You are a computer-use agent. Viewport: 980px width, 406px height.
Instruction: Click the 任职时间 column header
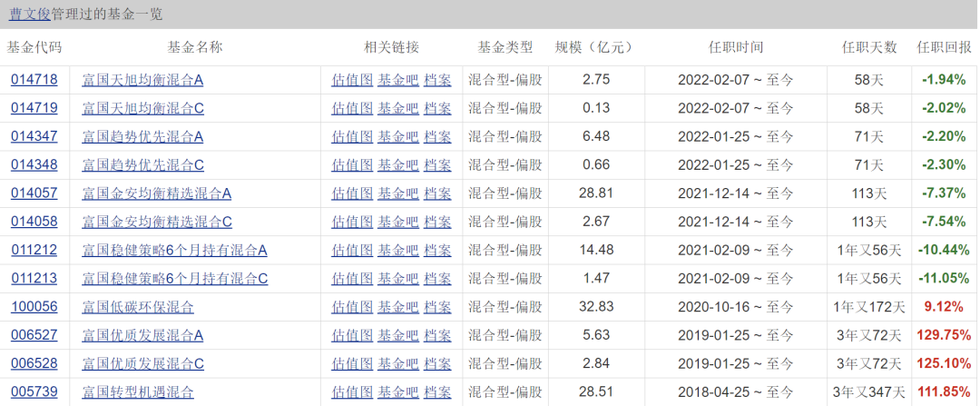(736, 47)
